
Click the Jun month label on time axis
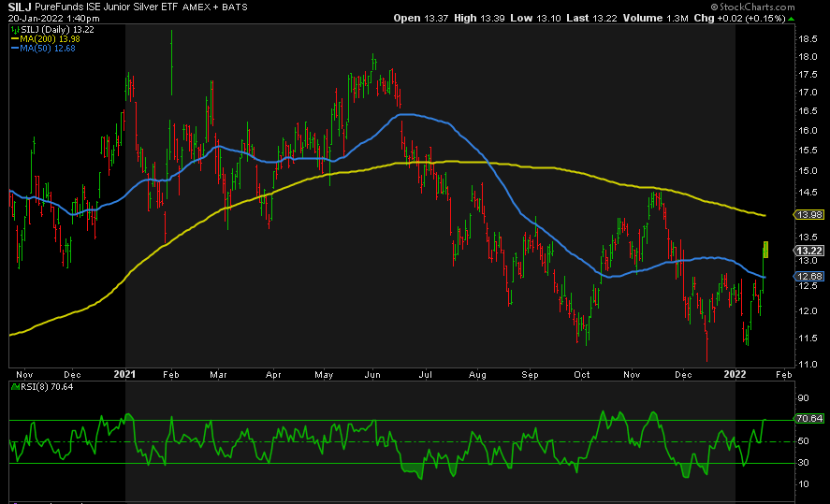click(372, 375)
